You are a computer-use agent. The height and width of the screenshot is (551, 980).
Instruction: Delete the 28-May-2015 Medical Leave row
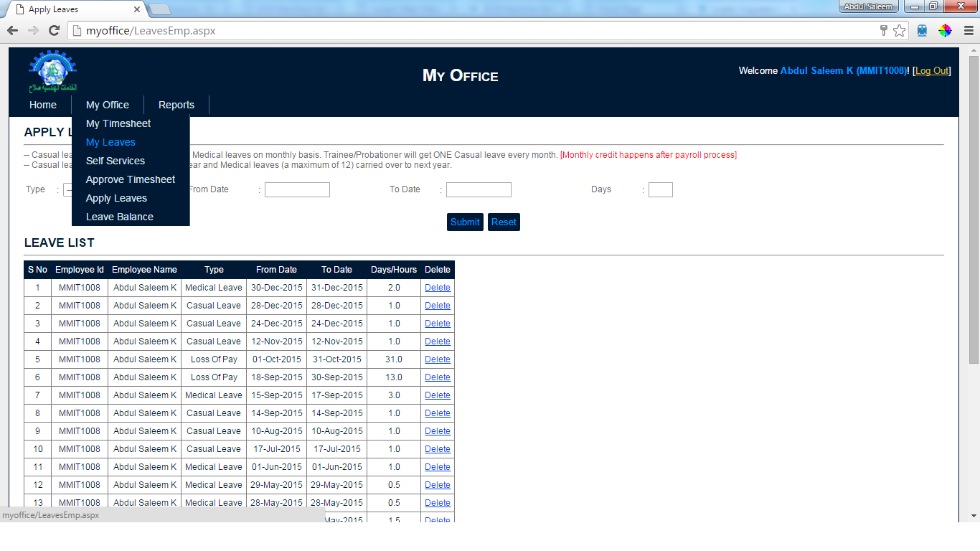[438, 503]
